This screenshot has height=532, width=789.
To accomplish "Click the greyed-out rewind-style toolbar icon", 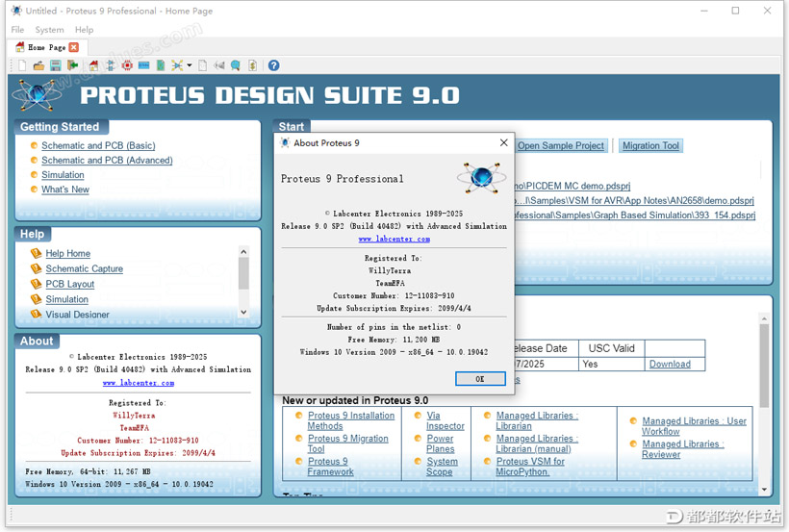I will [218, 65].
